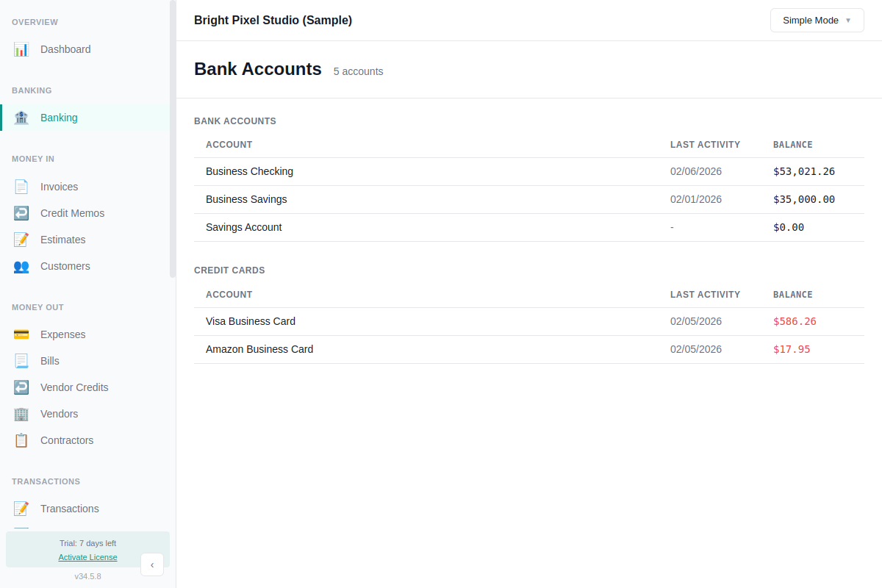This screenshot has height=588, width=882.
Task: Select the Vendor Credits icon
Action: [21, 387]
